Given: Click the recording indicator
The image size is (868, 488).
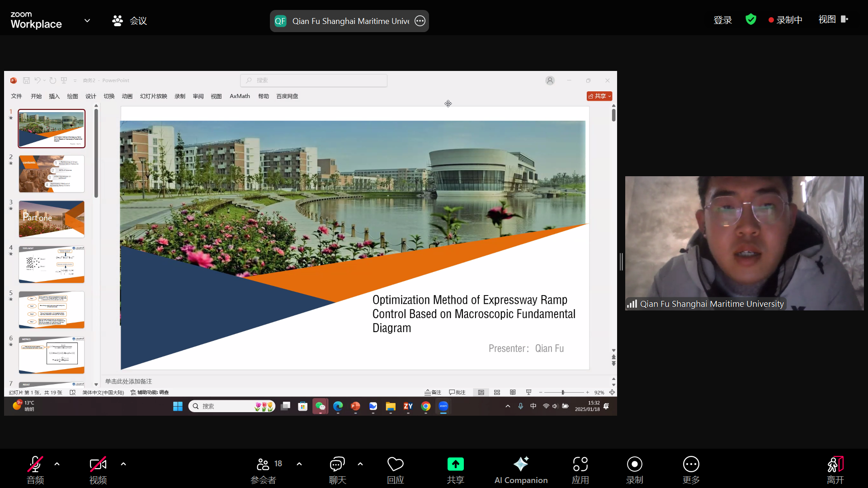Looking at the screenshot, I should (x=785, y=20).
